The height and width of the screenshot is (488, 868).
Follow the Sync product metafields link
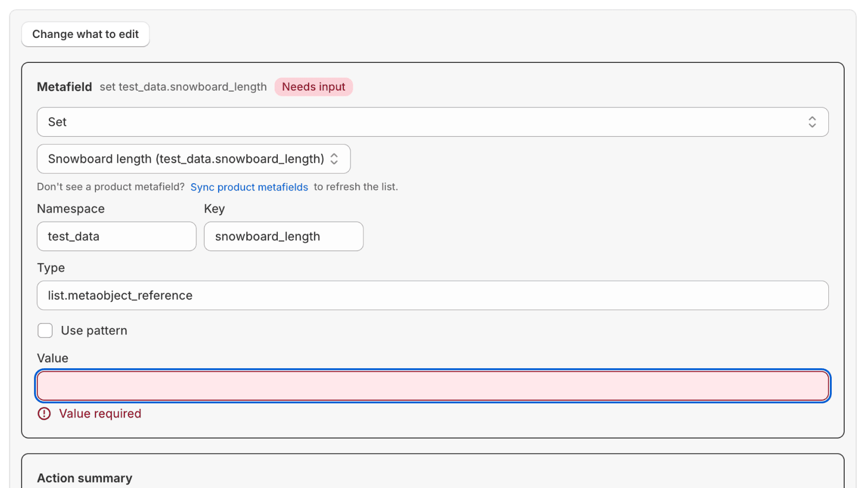(x=249, y=187)
